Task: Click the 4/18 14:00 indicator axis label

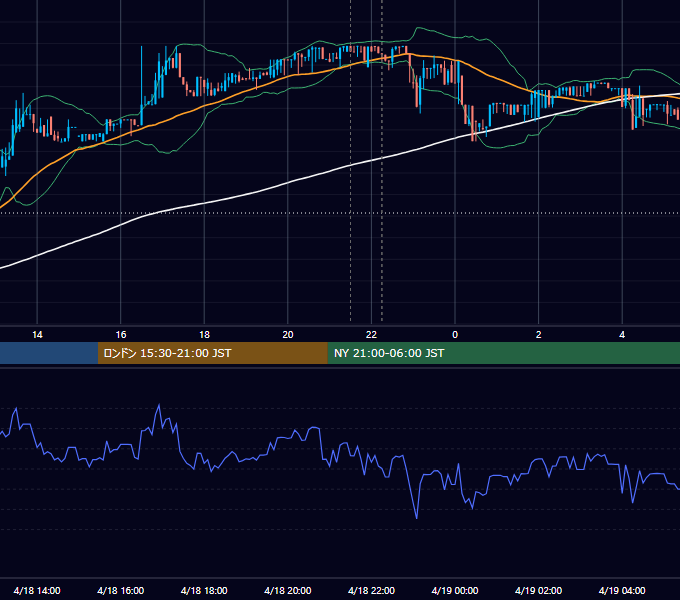Action: [37, 590]
